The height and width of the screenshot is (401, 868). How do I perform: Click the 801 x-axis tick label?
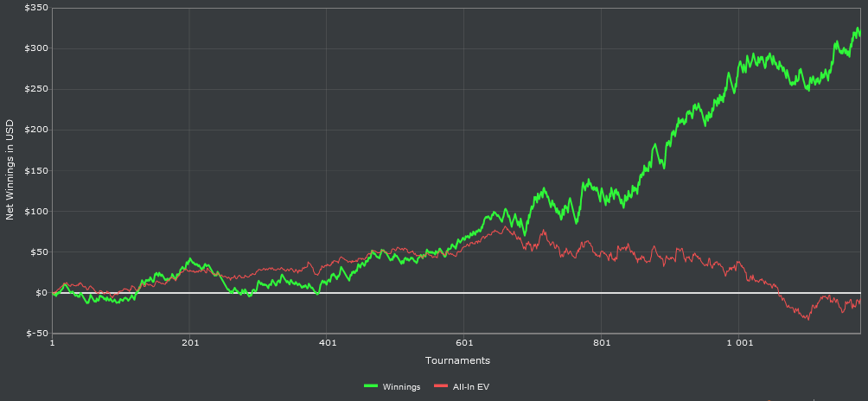602,343
